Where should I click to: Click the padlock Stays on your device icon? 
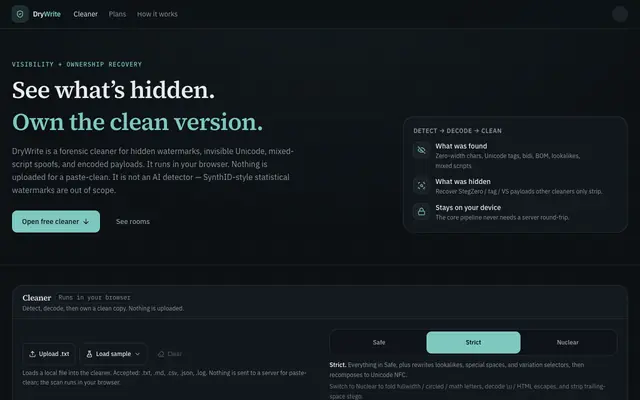(x=421, y=212)
